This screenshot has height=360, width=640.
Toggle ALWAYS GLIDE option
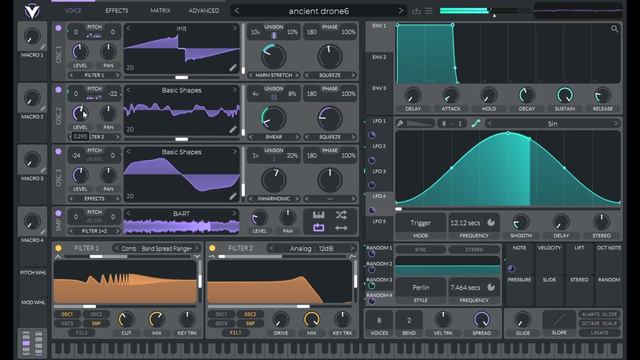(600, 314)
